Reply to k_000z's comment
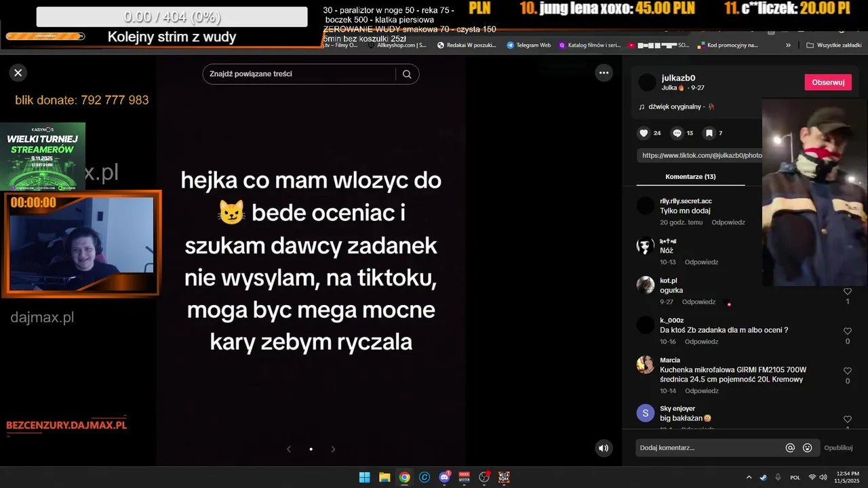 click(x=701, y=342)
